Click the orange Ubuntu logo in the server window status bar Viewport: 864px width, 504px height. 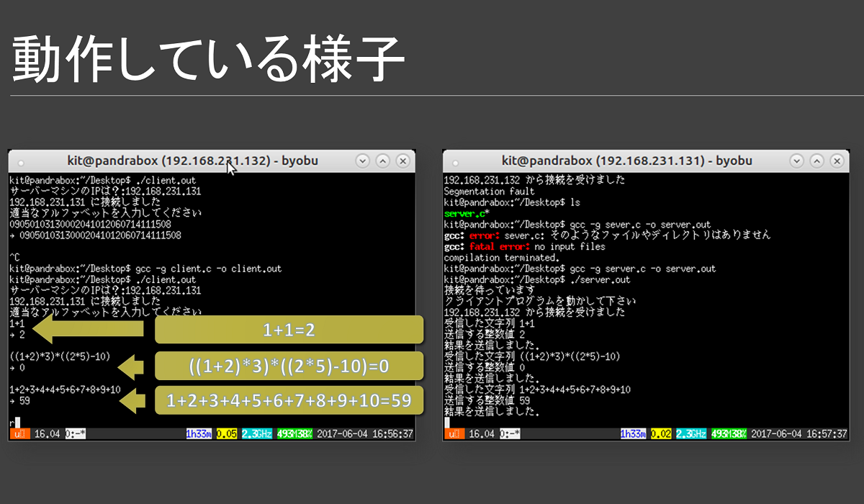pyautogui.click(x=454, y=433)
